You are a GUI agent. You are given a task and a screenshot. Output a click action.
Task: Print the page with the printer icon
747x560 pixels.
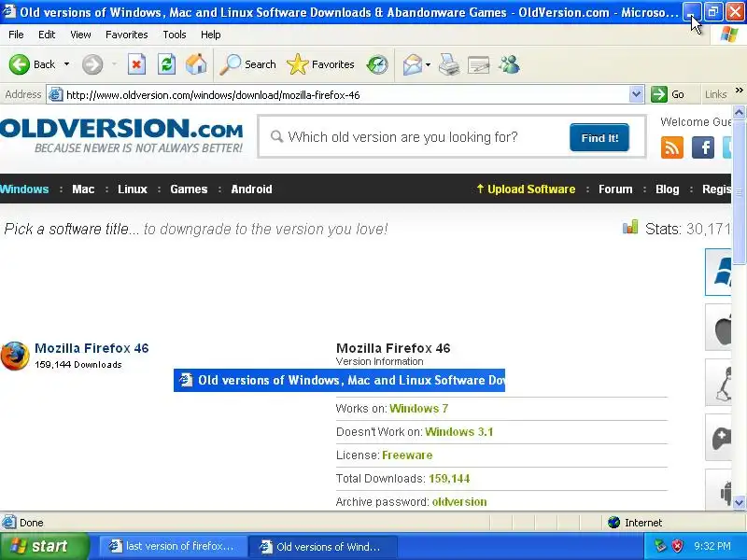click(449, 64)
